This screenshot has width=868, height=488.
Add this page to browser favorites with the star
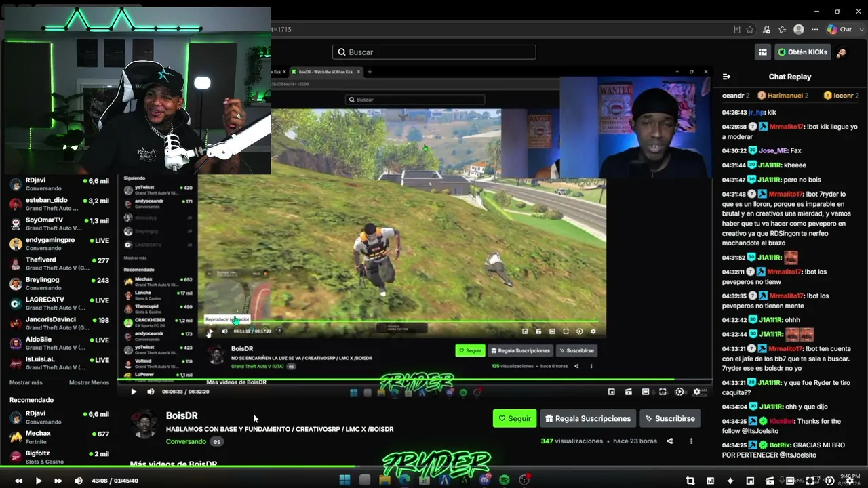tap(750, 29)
